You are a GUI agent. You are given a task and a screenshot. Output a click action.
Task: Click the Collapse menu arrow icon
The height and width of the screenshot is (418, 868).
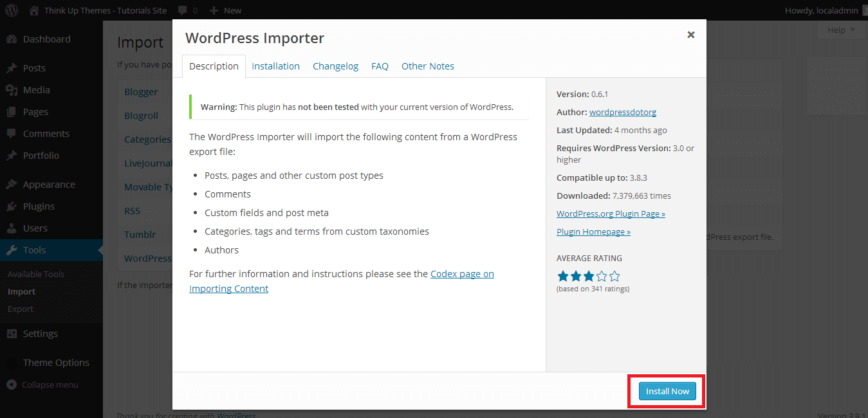pyautogui.click(x=12, y=385)
